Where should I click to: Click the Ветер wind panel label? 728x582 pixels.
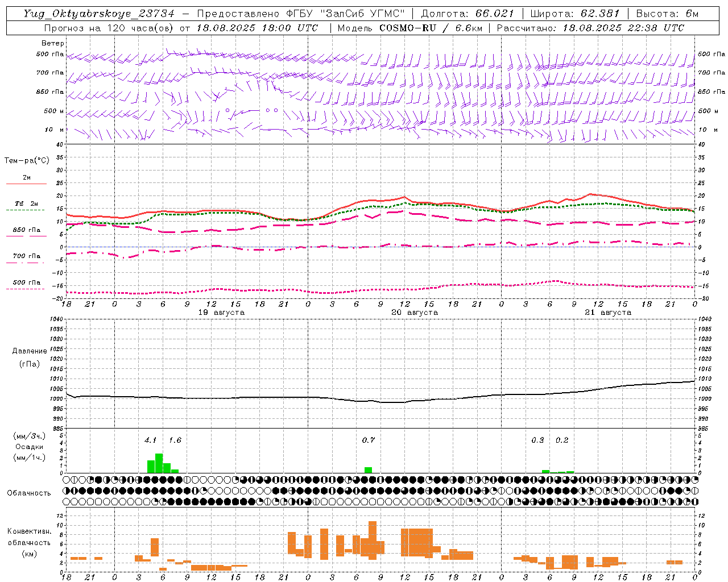click(x=53, y=43)
